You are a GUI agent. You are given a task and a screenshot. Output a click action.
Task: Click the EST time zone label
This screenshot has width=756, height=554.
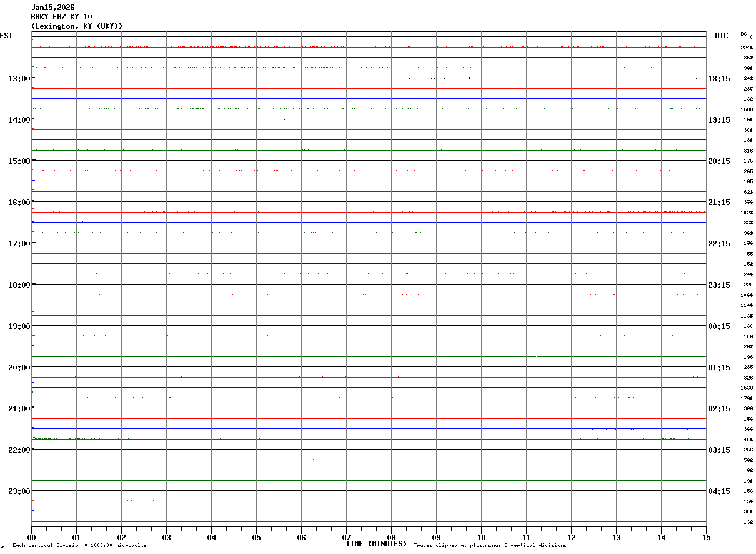[x=6, y=36]
